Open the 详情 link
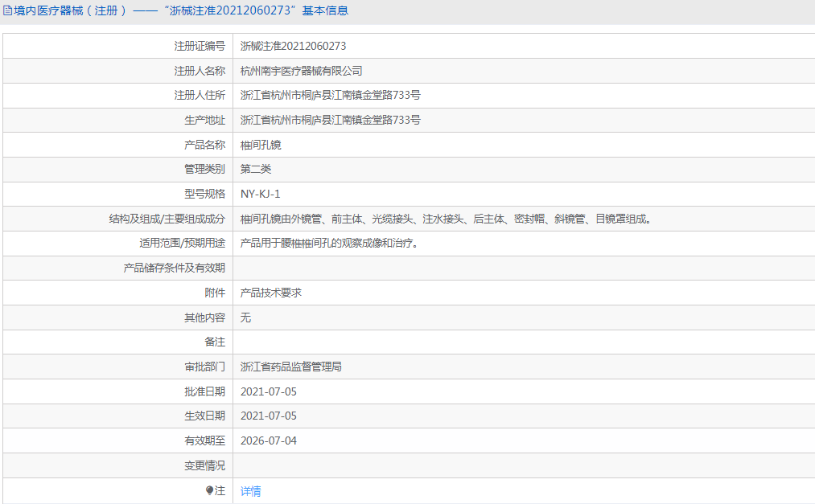 pos(250,491)
